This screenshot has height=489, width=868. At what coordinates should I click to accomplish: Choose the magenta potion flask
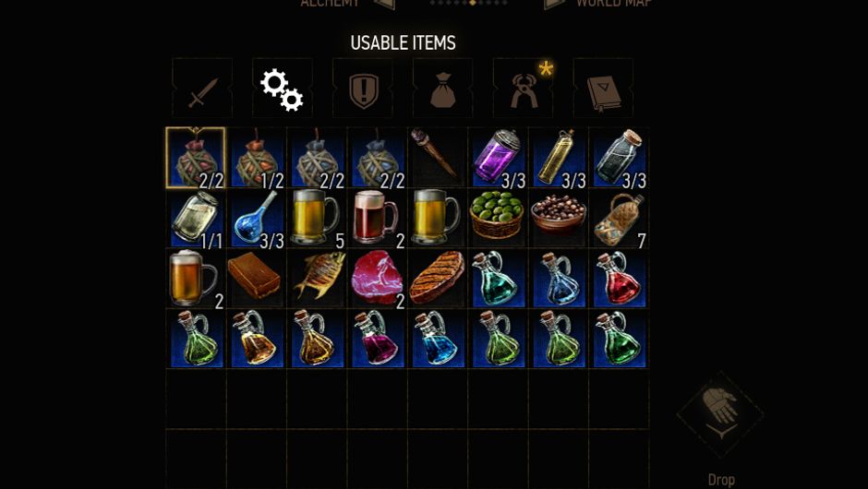(x=378, y=340)
